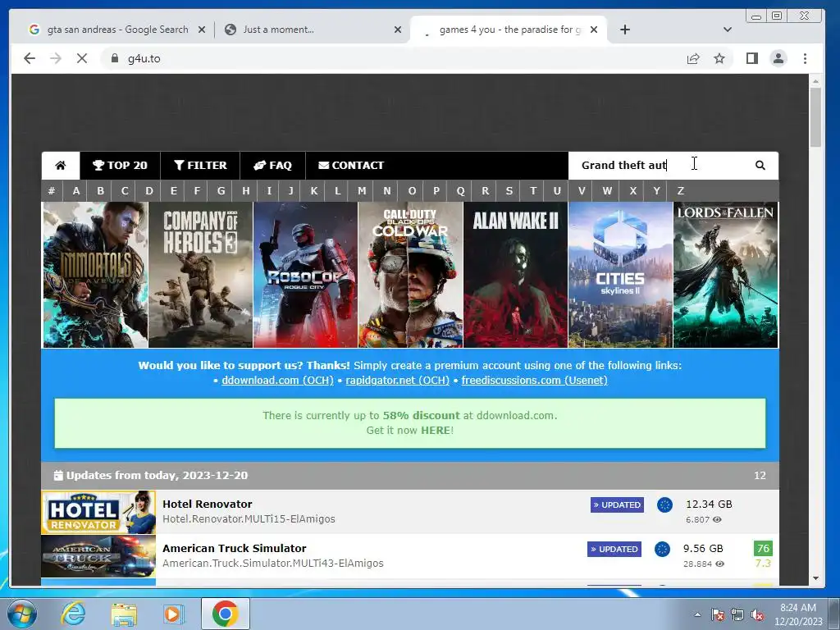Open the Alan Wake II cover
The width and height of the screenshot is (840, 630).
click(515, 275)
